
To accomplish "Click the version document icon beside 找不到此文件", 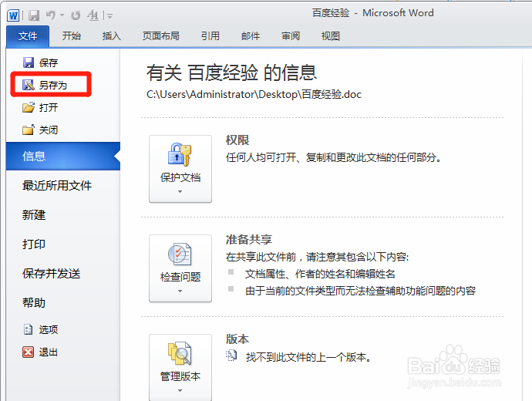I will coord(231,356).
